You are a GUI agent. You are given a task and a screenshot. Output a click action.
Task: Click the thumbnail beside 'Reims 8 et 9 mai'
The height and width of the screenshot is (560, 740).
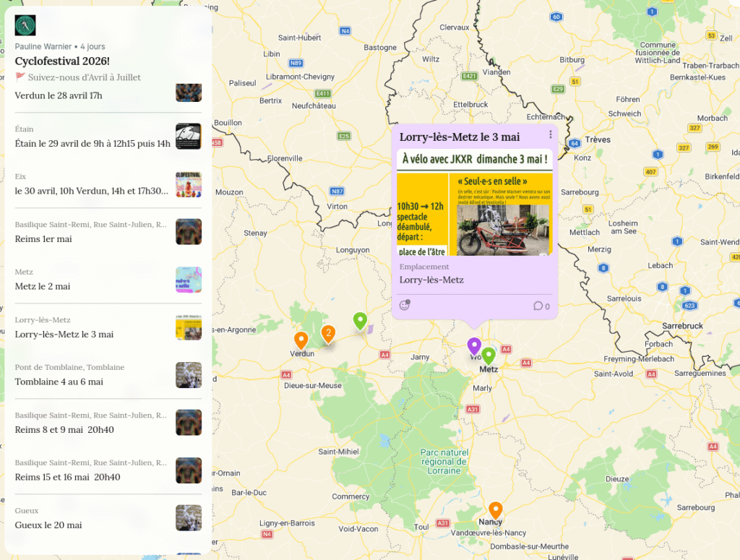pos(188,423)
